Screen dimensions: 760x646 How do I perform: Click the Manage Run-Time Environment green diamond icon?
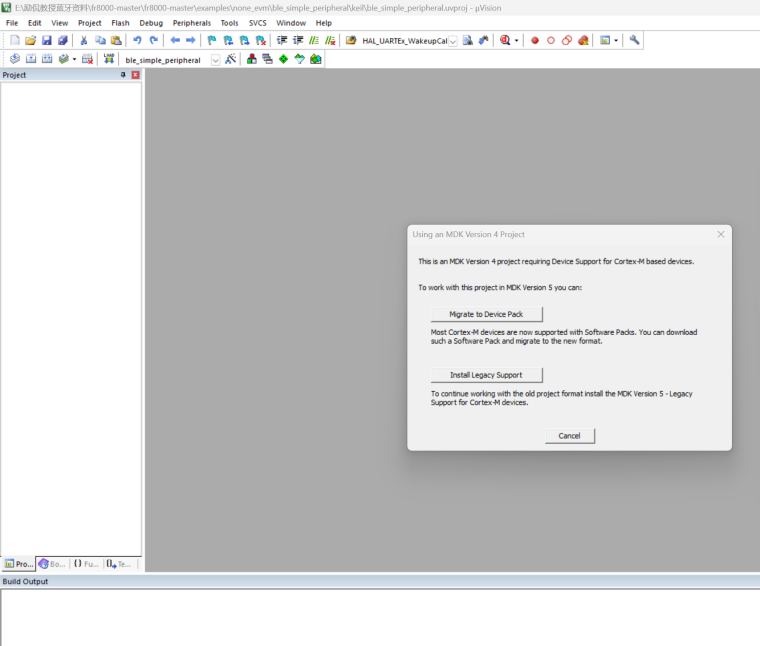pos(283,59)
